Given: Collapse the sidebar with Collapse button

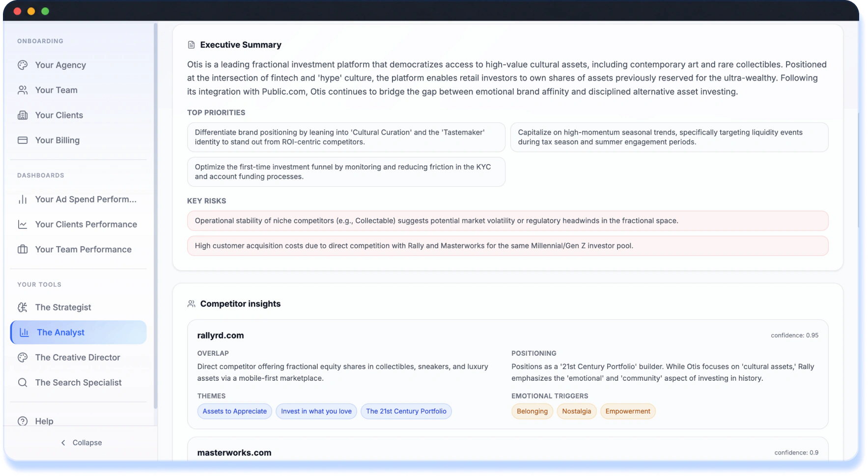Looking at the screenshot, I should (81, 443).
